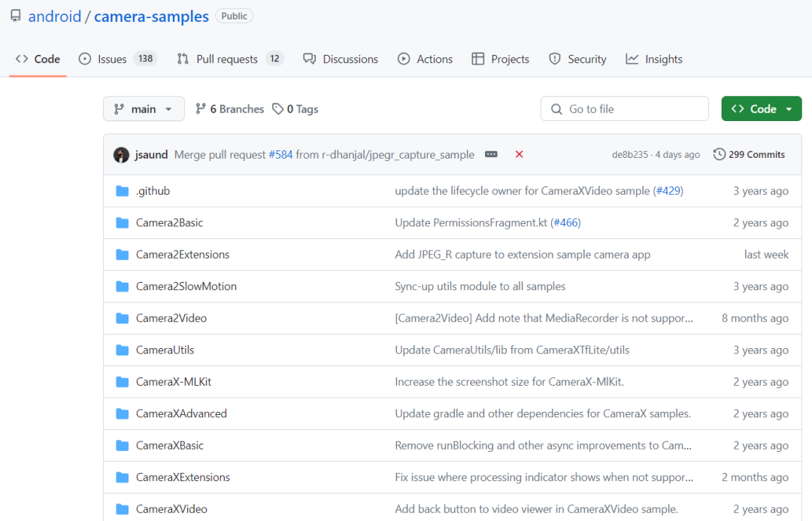
Task: Open the Security tab
Action: coord(577,59)
